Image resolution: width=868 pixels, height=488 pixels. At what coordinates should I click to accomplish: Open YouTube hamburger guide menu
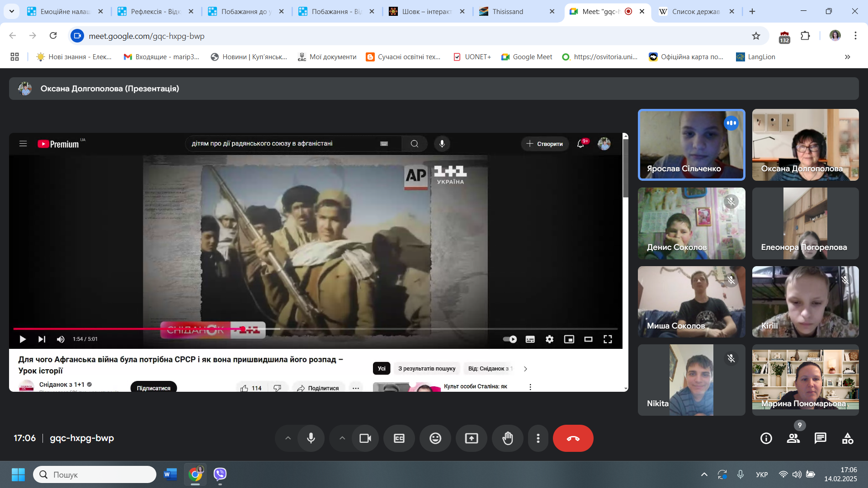click(23, 144)
